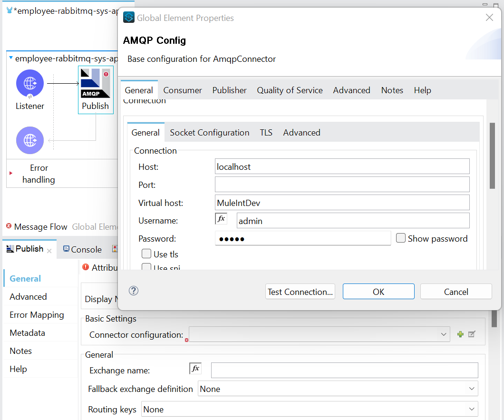504x420 pixels.
Task: Click into the Port input field
Action: (342, 185)
